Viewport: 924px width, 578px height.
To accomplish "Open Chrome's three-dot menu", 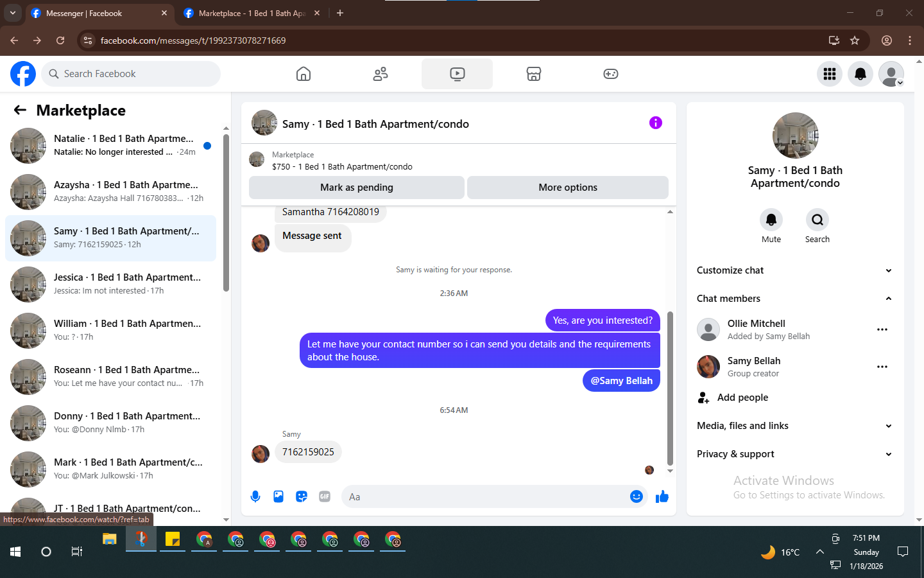I will tap(910, 40).
